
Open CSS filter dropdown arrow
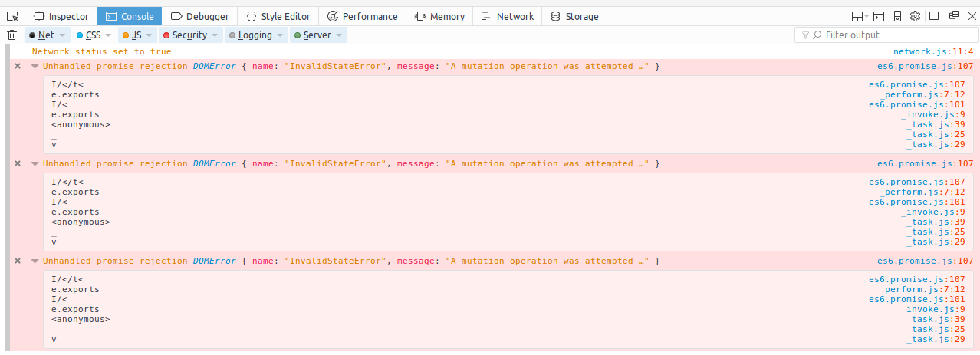pos(108,35)
